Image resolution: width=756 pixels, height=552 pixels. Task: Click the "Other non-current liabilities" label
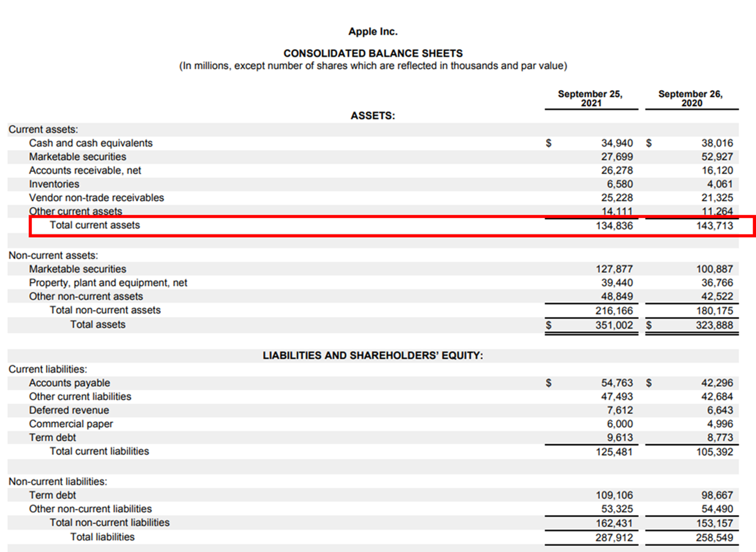91,509
